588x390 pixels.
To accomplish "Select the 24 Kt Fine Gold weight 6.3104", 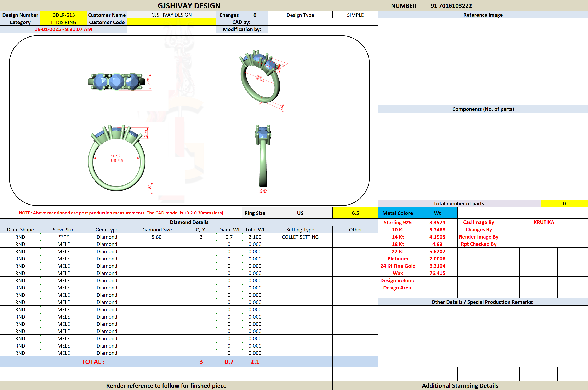I will pyautogui.click(x=437, y=266).
